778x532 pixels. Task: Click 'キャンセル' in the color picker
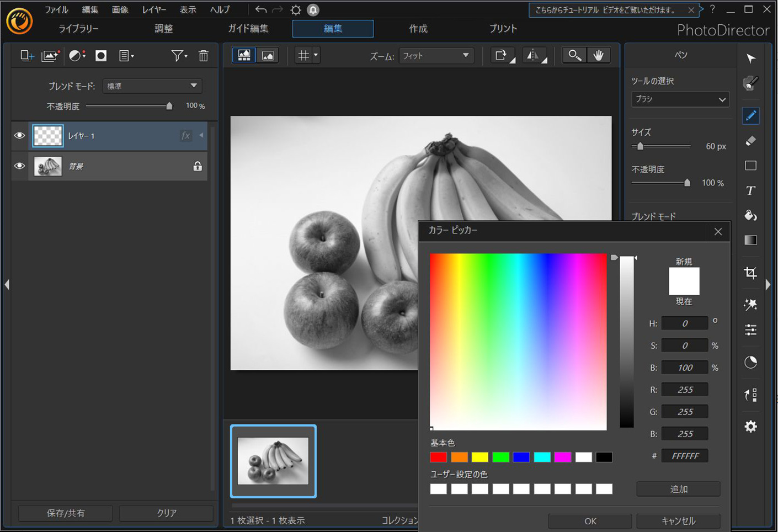coord(678,521)
